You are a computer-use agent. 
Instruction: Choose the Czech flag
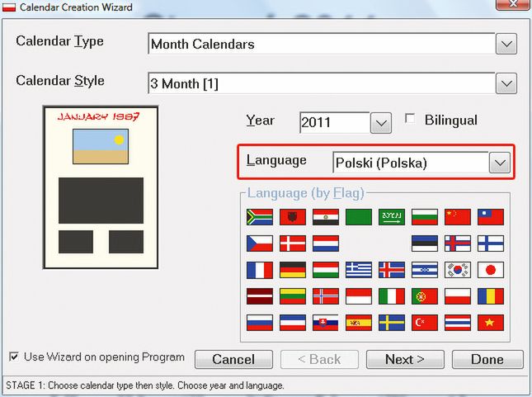pyautogui.click(x=260, y=243)
